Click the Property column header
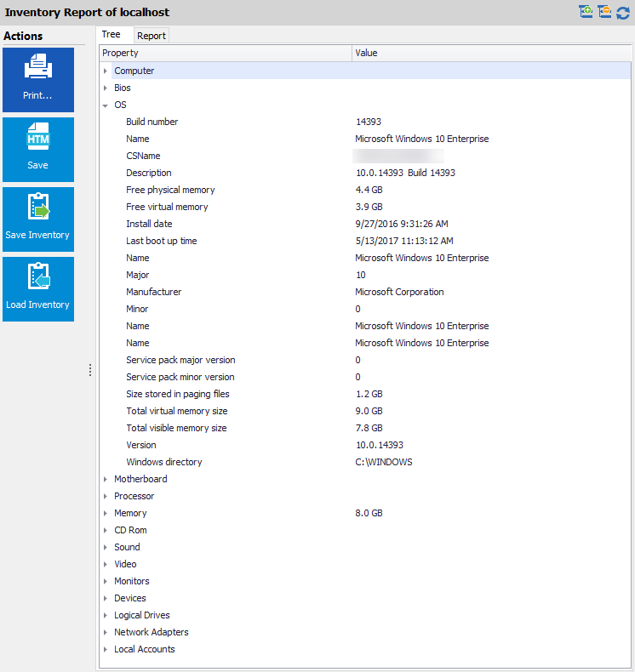Viewport: 635px width, 672px height. (226, 53)
